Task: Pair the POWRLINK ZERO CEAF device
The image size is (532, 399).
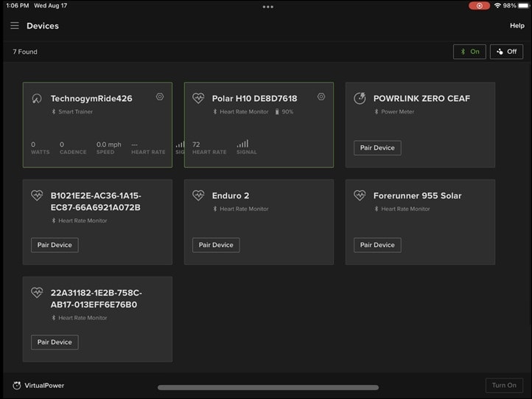Action: point(377,148)
